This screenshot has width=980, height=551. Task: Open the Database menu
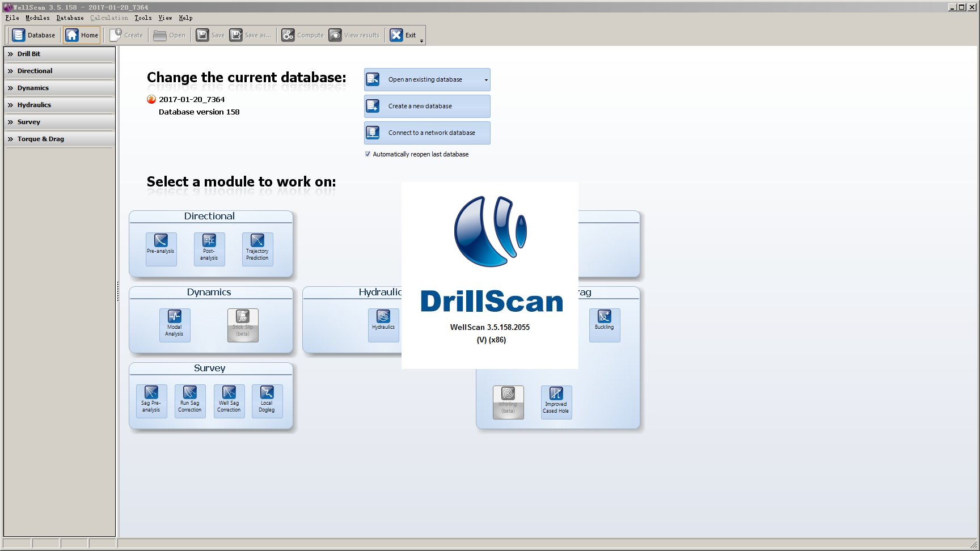click(x=70, y=18)
